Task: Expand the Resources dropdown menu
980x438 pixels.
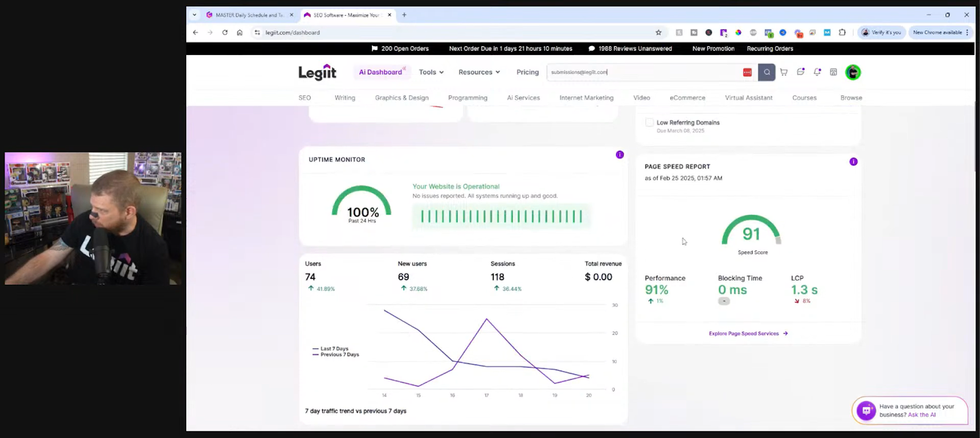Action: click(479, 72)
